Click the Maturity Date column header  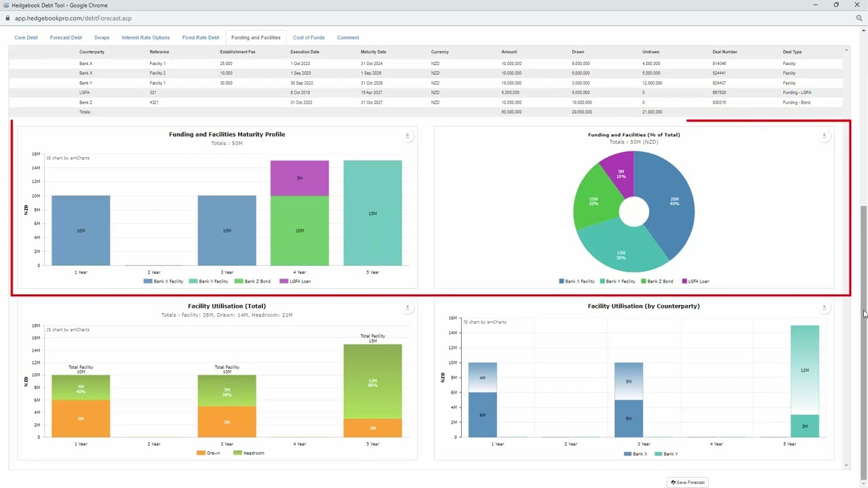pos(373,52)
